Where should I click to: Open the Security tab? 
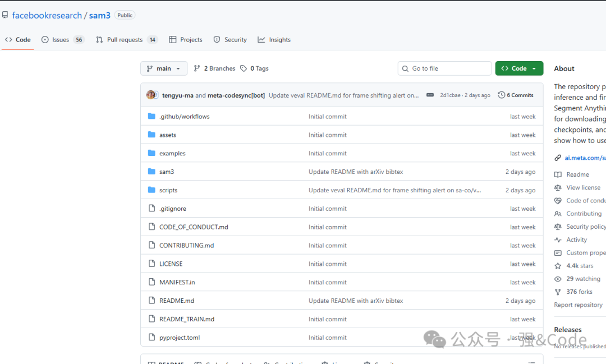[x=235, y=40]
